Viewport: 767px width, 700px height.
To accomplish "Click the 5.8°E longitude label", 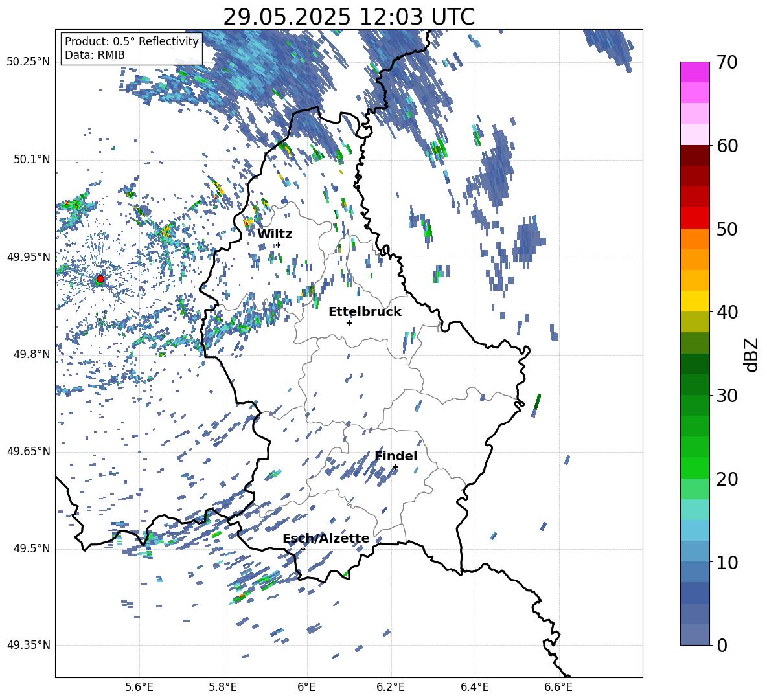I will (223, 687).
